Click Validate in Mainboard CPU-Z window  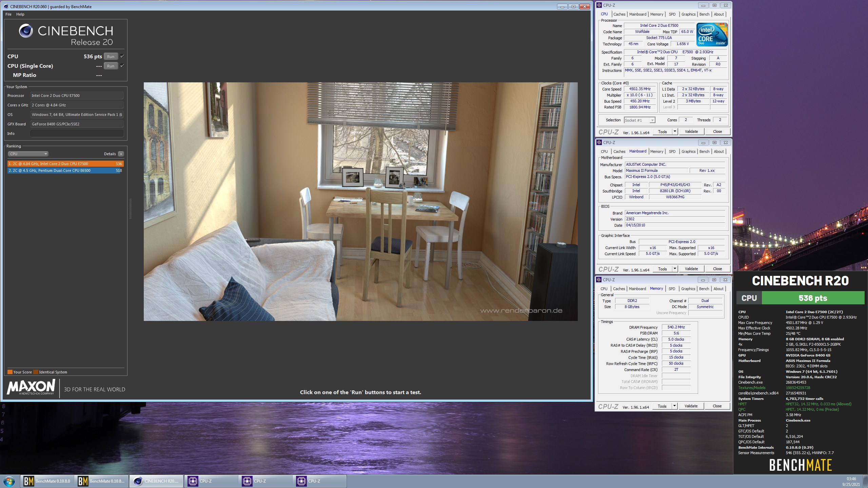pyautogui.click(x=691, y=269)
